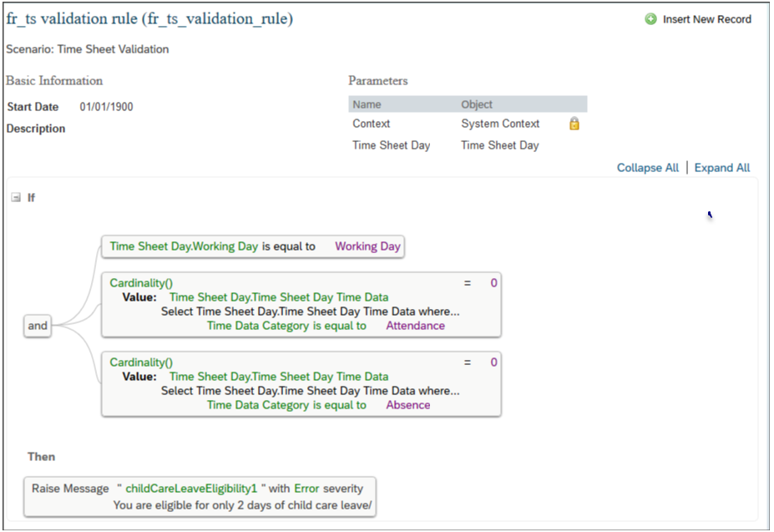Click Expand All
This screenshot has height=532, width=774.
(722, 168)
